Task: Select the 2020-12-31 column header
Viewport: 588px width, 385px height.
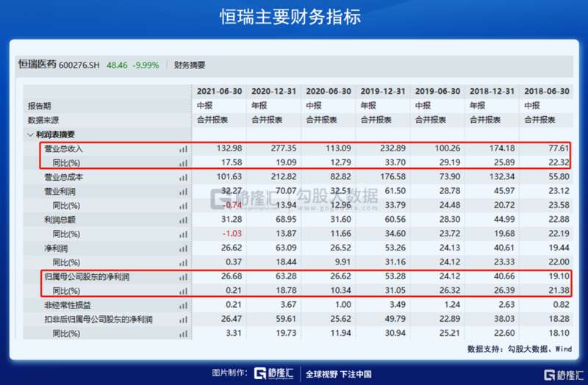Action: (273, 92)
